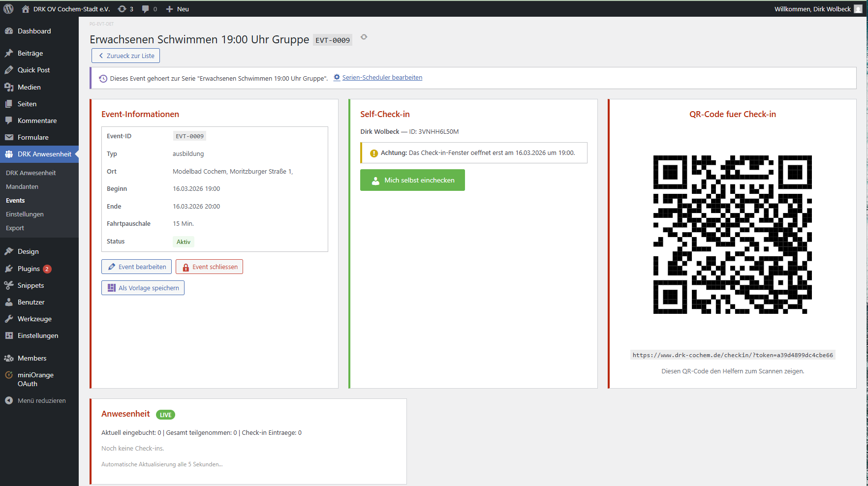
Task: Click the Plugins plug icon
Action: [9, 269]
